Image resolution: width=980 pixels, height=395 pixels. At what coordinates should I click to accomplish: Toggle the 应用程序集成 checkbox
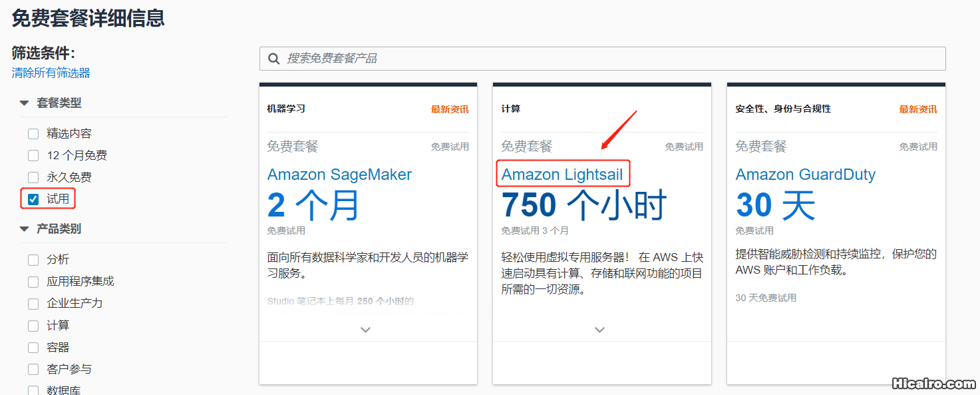click(33, 282)
